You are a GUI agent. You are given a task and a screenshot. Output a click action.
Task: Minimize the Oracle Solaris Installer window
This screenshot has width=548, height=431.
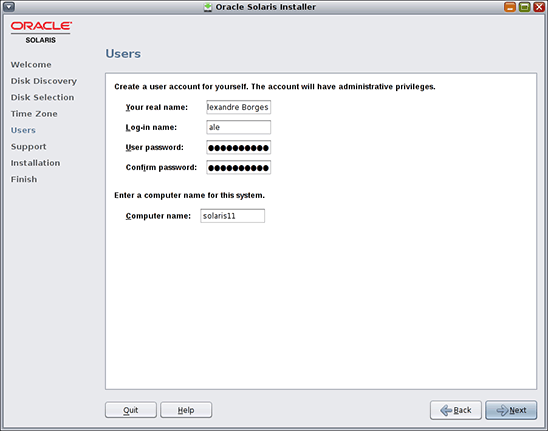pos(510,7)
